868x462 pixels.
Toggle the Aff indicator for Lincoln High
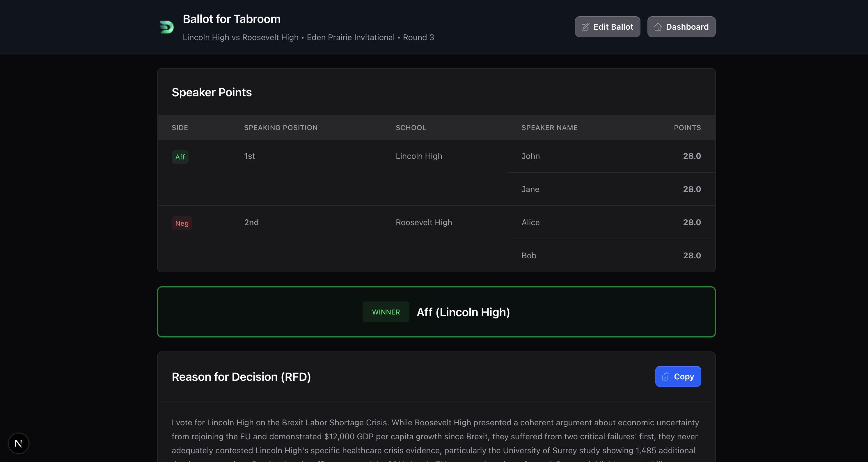(x=180, y=156)
